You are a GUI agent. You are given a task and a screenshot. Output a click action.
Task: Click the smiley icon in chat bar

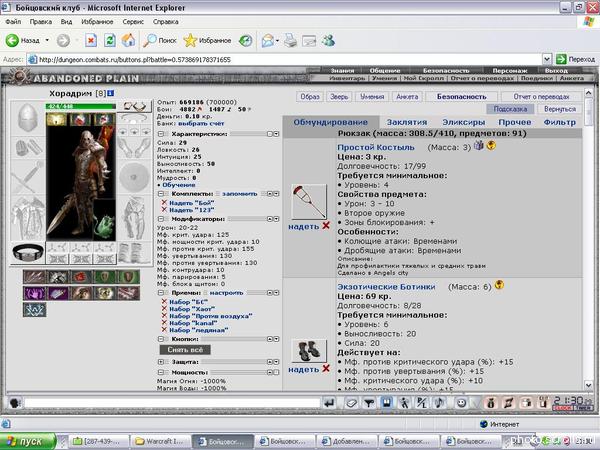461,403
